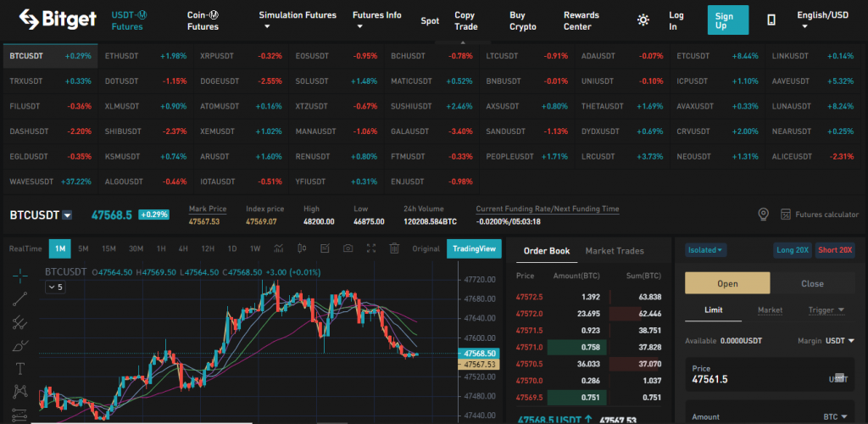Click the location pin guide icon
Viewport: 868px width, 424px height.
[x=764, y=215]
